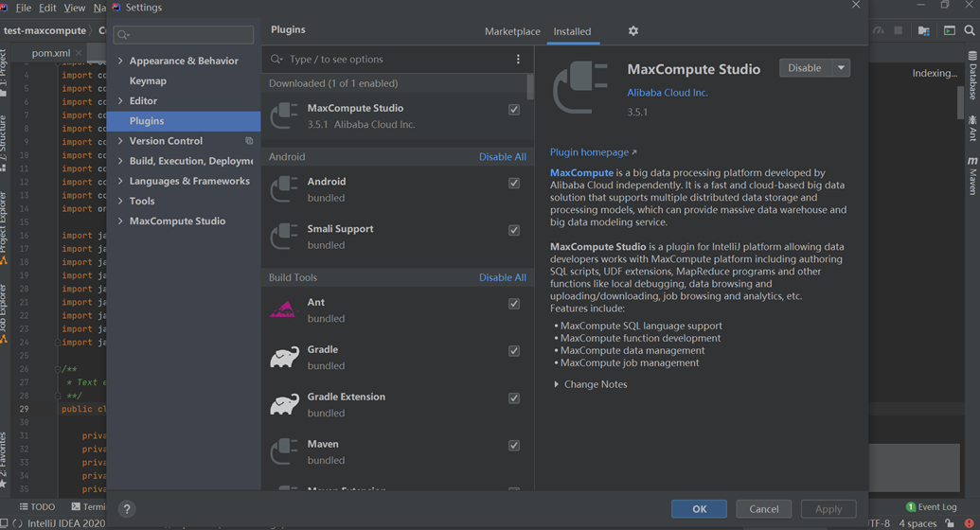Open the plugin search options kebab menu
980x530 pixels.
518,59
